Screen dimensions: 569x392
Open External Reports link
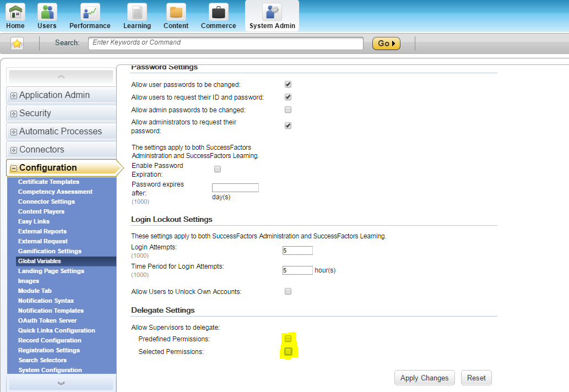point(42,231)
